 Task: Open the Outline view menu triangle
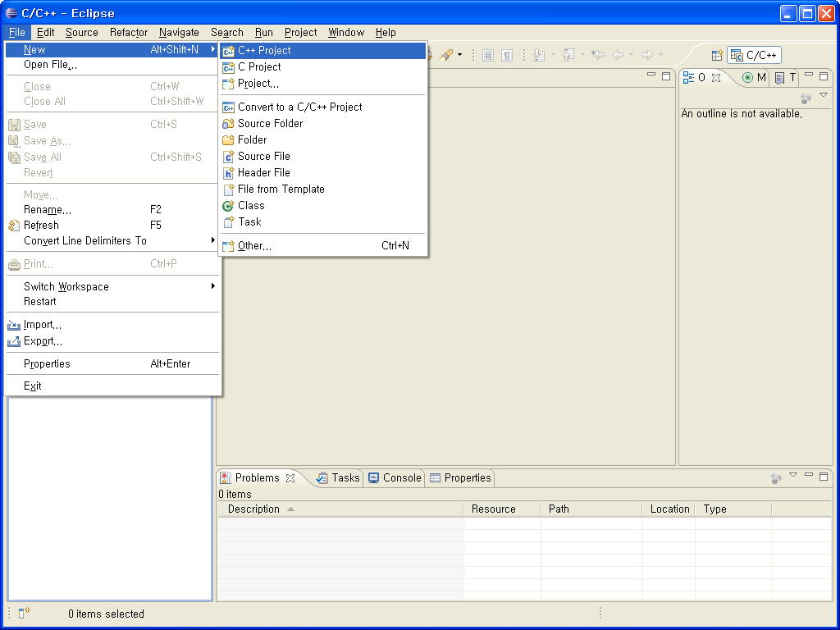[824, 95]
